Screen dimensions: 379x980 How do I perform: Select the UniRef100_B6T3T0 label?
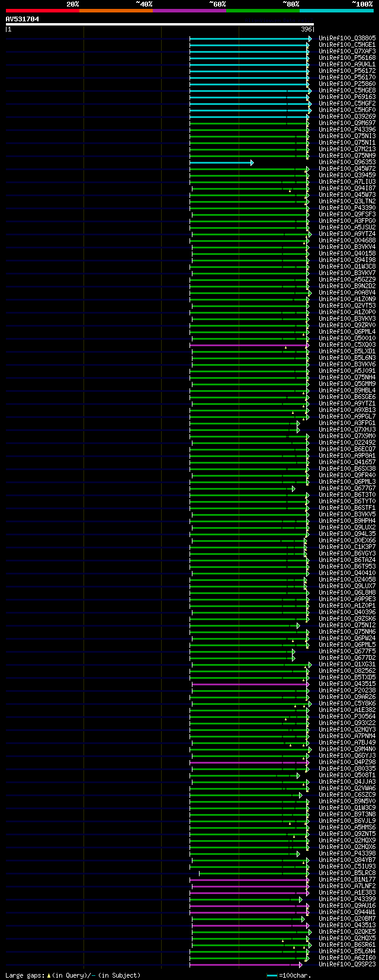click(347, 494)
